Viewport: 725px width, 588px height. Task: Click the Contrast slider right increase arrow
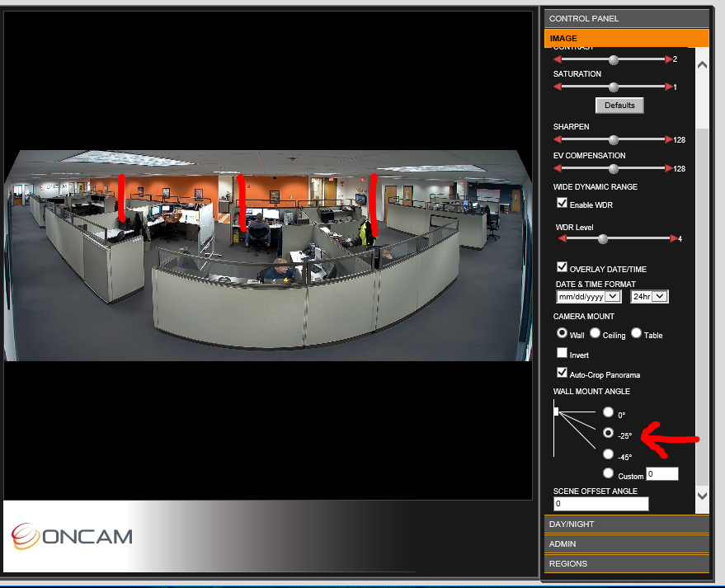669,59
